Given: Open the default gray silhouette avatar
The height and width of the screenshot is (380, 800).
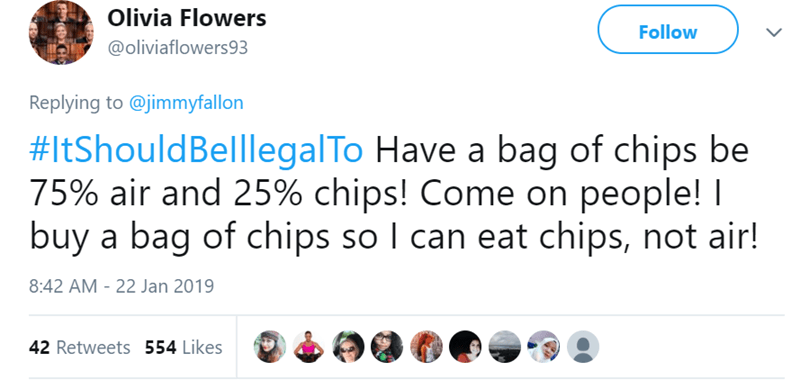Looking at the screenshot, I should click(583, 347).
